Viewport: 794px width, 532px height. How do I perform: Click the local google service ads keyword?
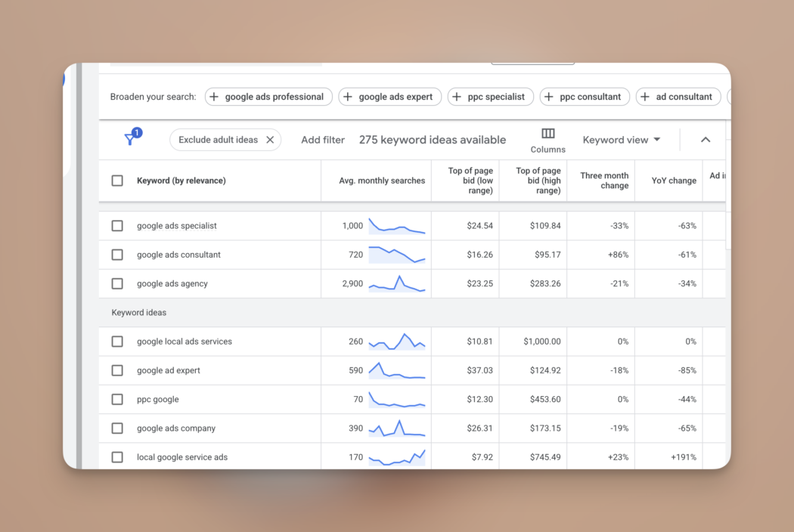pyautogui.click(x=182, y=457)
